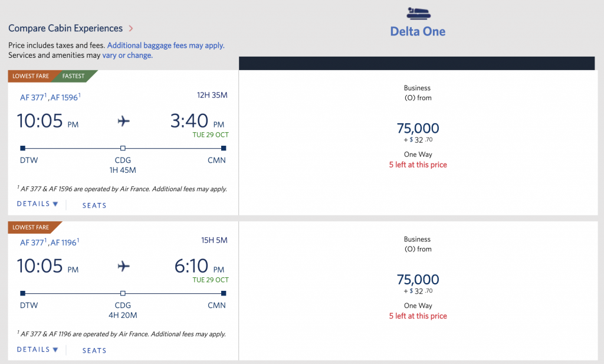The image size is (604, 364).
Task: Click the airplane icon in second flight
Action: click(124, 266)
